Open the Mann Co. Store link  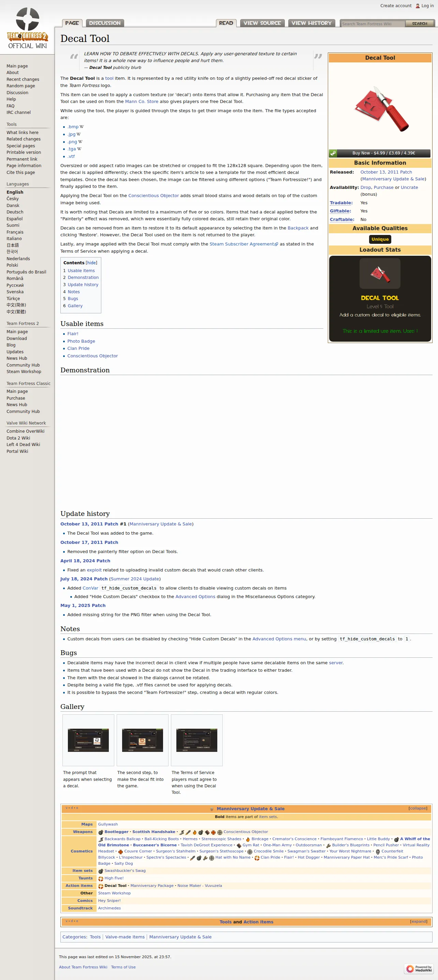[142, 102]
